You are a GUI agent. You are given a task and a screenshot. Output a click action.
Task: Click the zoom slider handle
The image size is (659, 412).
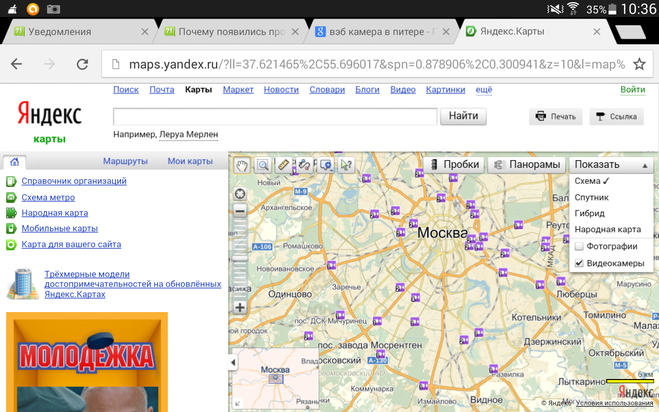(240, 257)
